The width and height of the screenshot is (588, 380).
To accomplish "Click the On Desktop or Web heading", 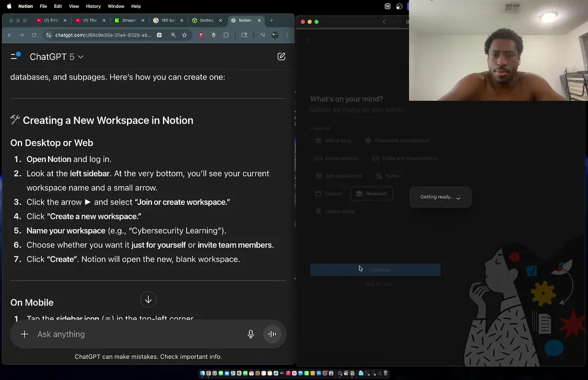I will (x=52, y=143).
